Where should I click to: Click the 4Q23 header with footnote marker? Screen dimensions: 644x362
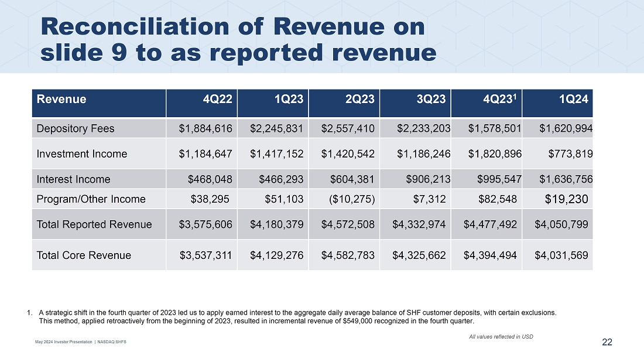click(502, 99)
